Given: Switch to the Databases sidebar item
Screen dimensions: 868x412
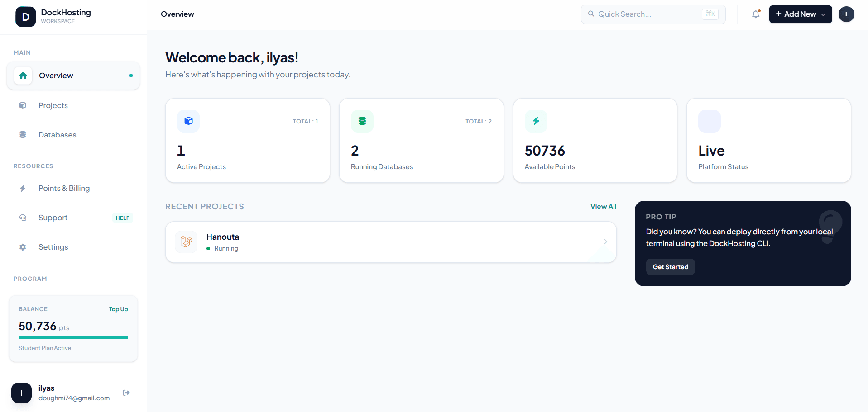Looking at the screenshot, I should (57, 134).
